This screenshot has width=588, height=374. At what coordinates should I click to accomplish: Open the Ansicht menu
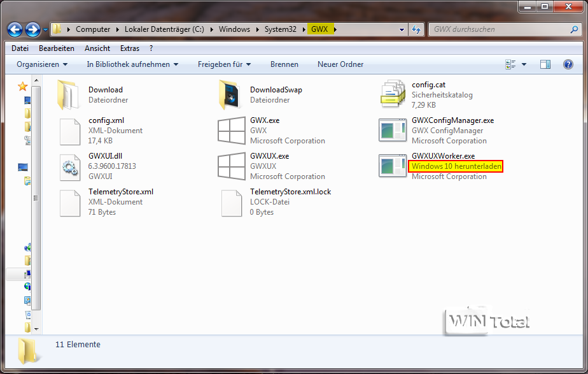click(x=97, y=48)
